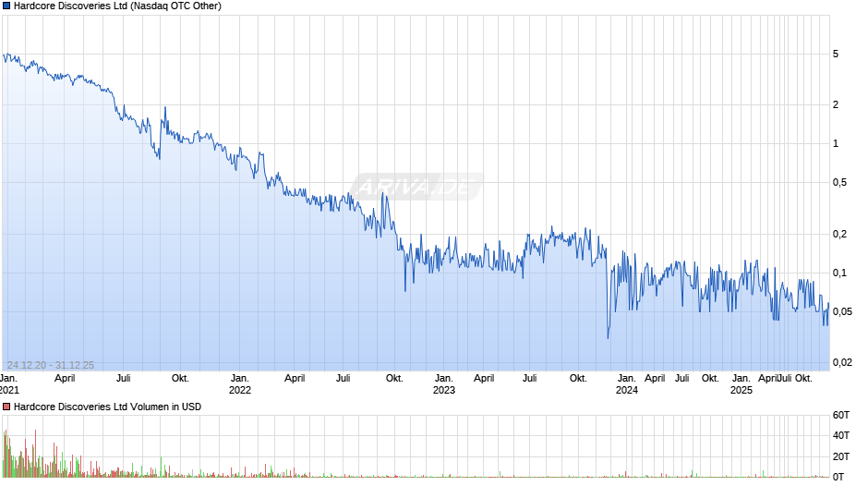Screen dimensions: 868x486
Task: Click the 'Juli' label for 2022
Action: 344,379
